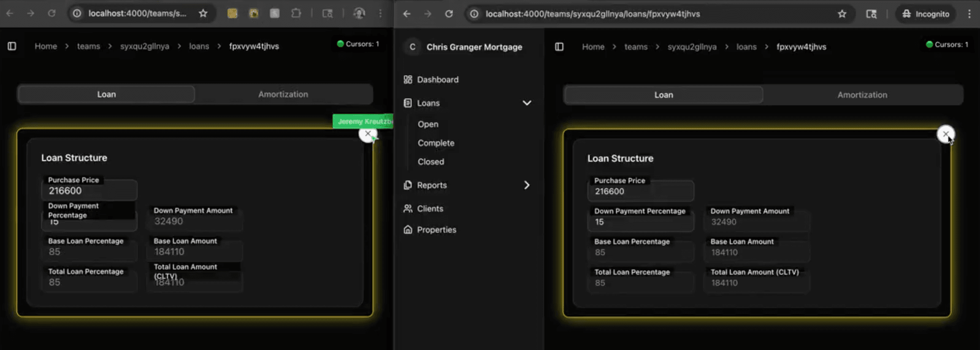Click syxqu2gllnya breadcrumb in right window
This screenshot has width=980, height=350.
click(x=692, y=47)
